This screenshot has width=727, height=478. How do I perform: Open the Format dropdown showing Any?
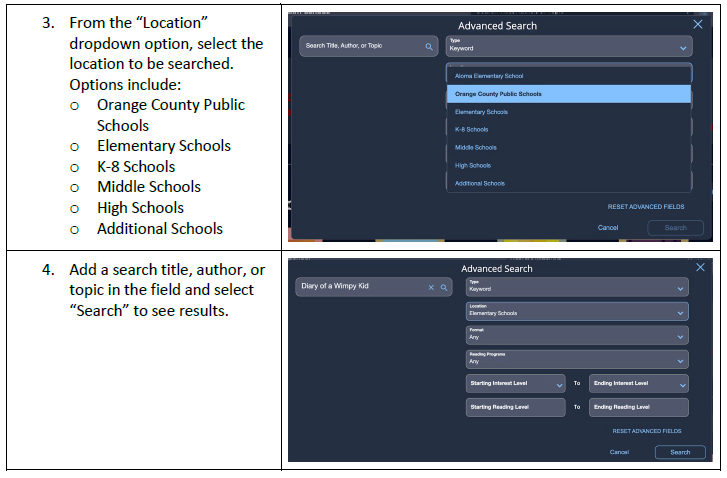576,335
